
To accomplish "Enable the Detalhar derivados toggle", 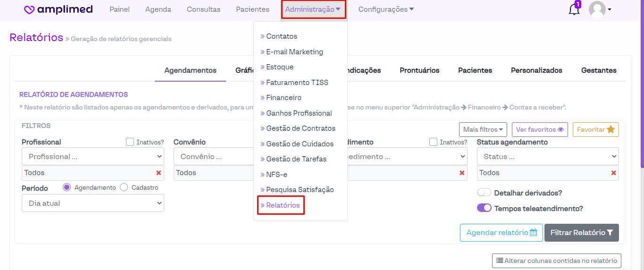I will pos(484,193).
